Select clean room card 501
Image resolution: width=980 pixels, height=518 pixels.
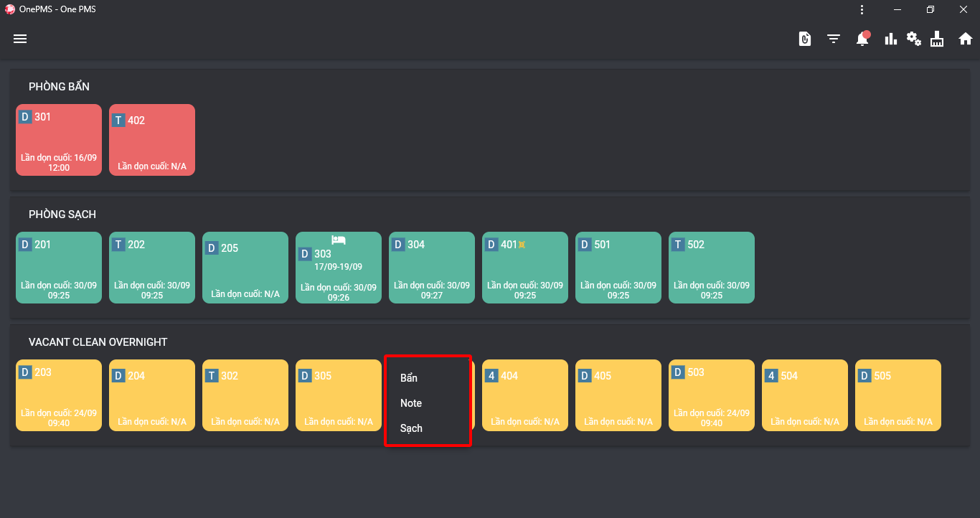(618, 268)
